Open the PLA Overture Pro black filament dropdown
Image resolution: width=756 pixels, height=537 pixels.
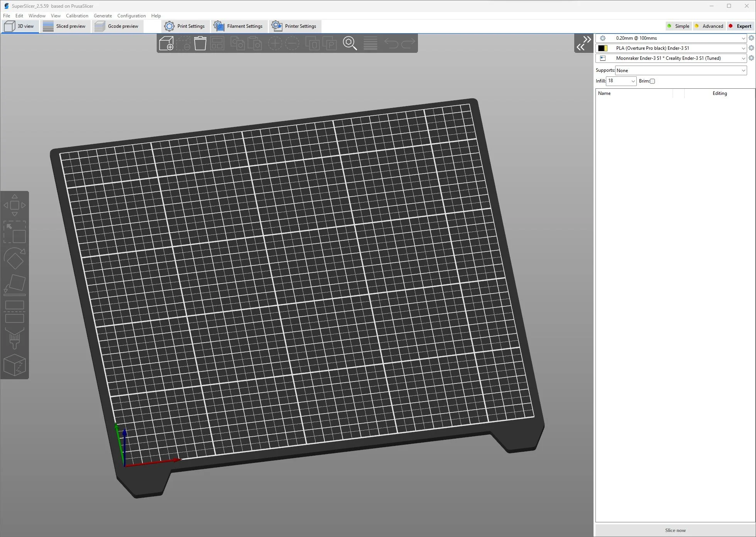click(671, 48)
